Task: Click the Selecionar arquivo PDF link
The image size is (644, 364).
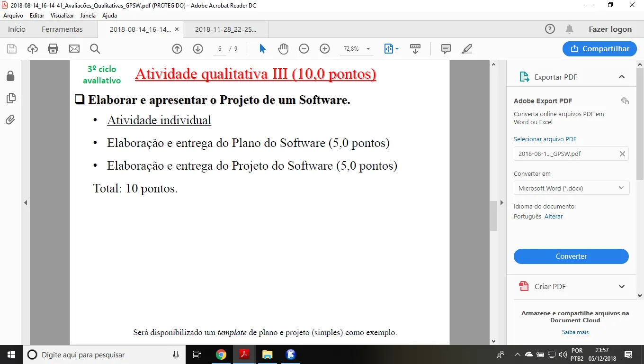Action: point(545,139)
